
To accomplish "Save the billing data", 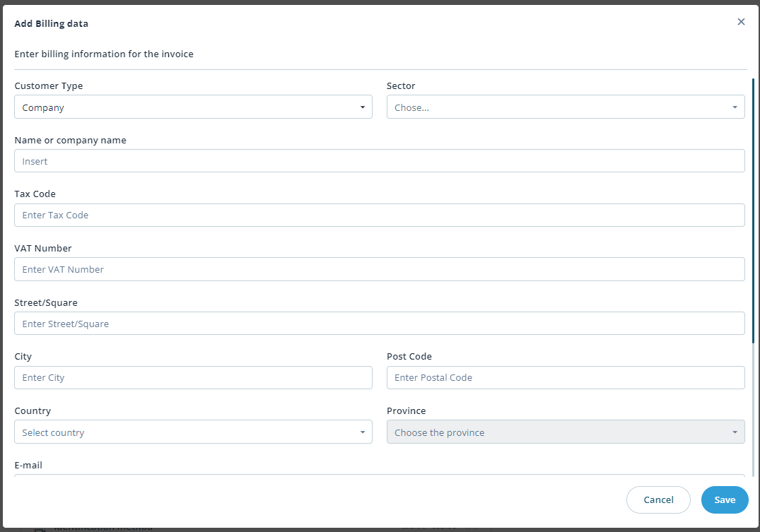I will pos(724,500).
